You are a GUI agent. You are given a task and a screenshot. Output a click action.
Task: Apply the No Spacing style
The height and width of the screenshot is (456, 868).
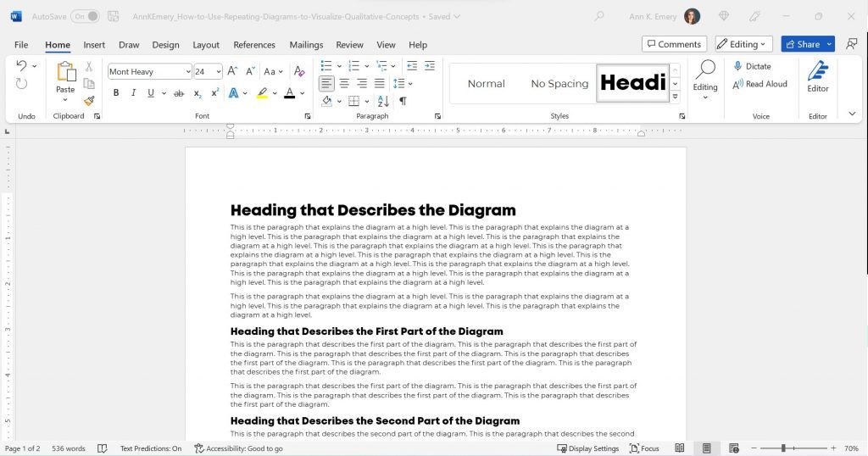pyautogui.click(x=559, y=84)
